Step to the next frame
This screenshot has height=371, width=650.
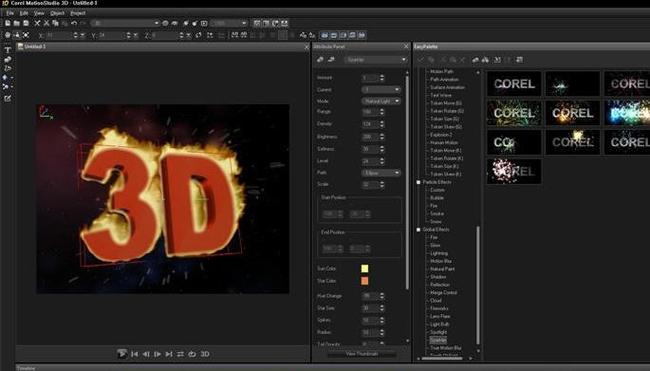click(x=158, y=354)
